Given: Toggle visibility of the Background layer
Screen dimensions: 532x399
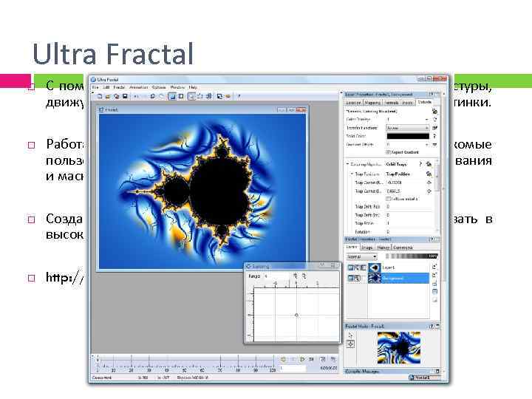Looking at the screenshot, I should click(351, 279).
